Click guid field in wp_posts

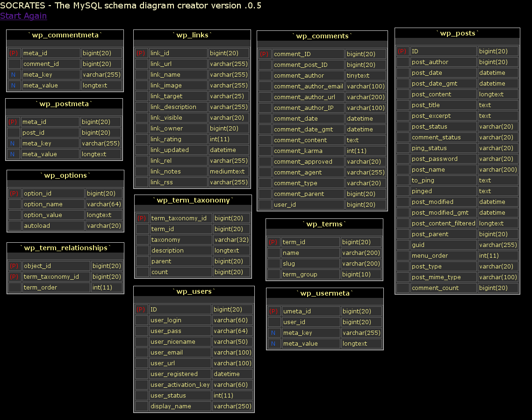444,245
